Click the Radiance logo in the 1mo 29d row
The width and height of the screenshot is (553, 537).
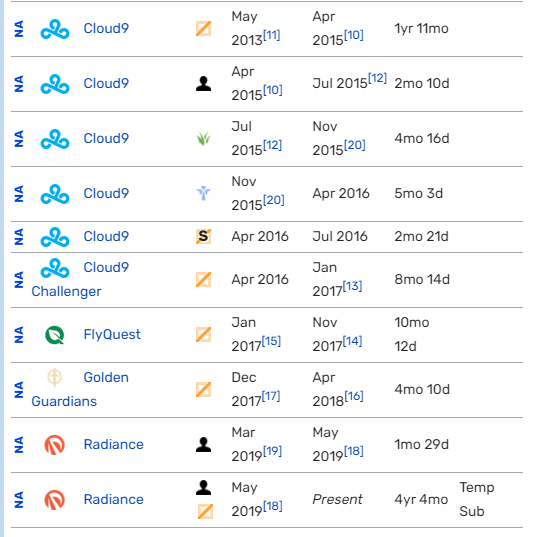pos(55,445)
